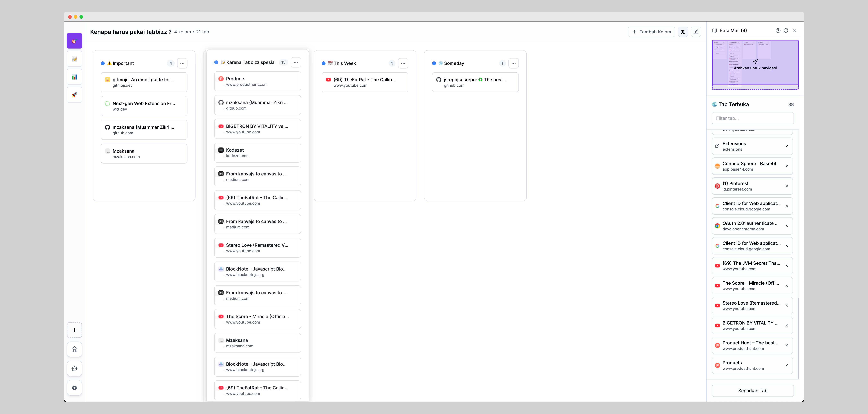The height and width of the screenshot is (414, 868).
Task: Open BIGETRON BY VITALITY card in column
Action: tap(257, 129)
